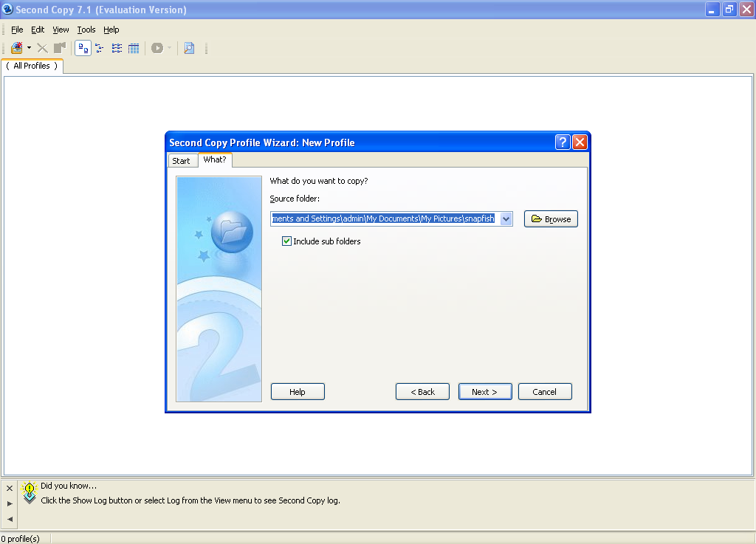Image resolution: width=756 pixels, height=544 pixels.
Task: Open the New Profile dropdown arrow
Action: coord(29,48)
